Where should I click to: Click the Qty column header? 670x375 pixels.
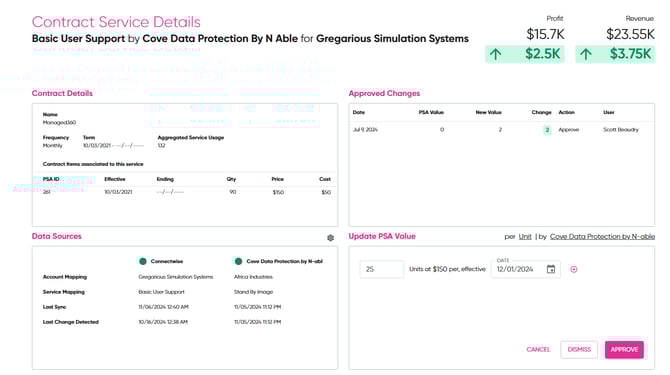coord(231,179)
